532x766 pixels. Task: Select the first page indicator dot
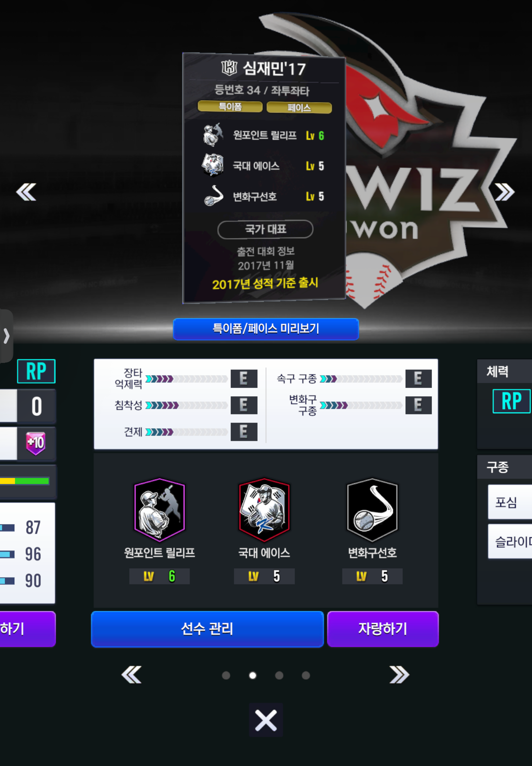(226, 675)
